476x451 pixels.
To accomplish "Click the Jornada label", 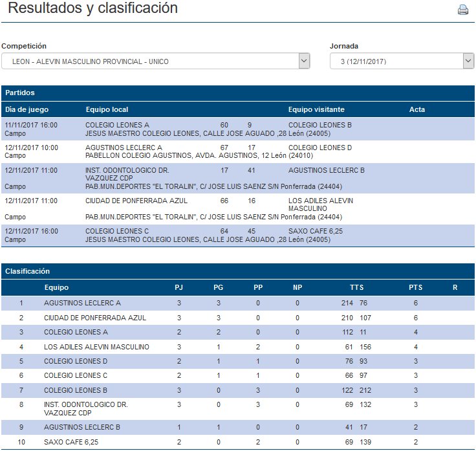I will (344, 46).
